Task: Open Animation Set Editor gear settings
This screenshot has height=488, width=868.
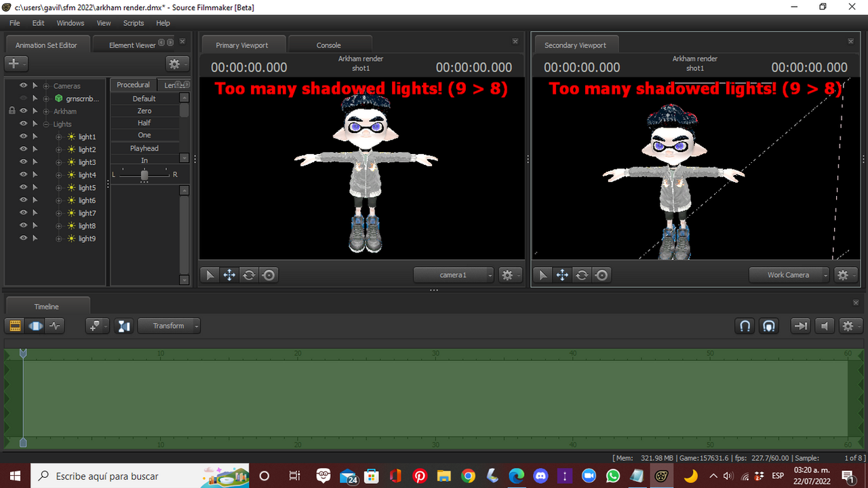Action: (x=177, y=63)
